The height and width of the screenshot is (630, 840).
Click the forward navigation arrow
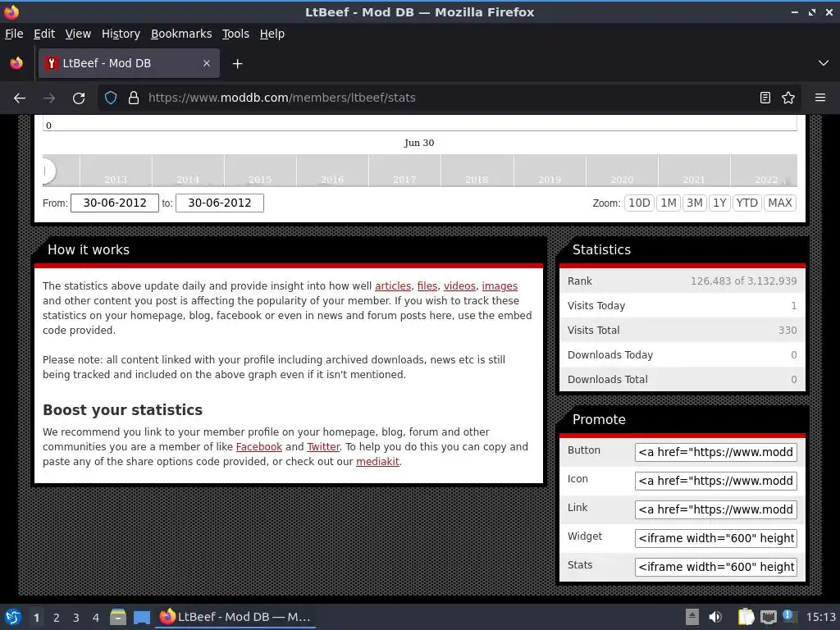[48, 98]
